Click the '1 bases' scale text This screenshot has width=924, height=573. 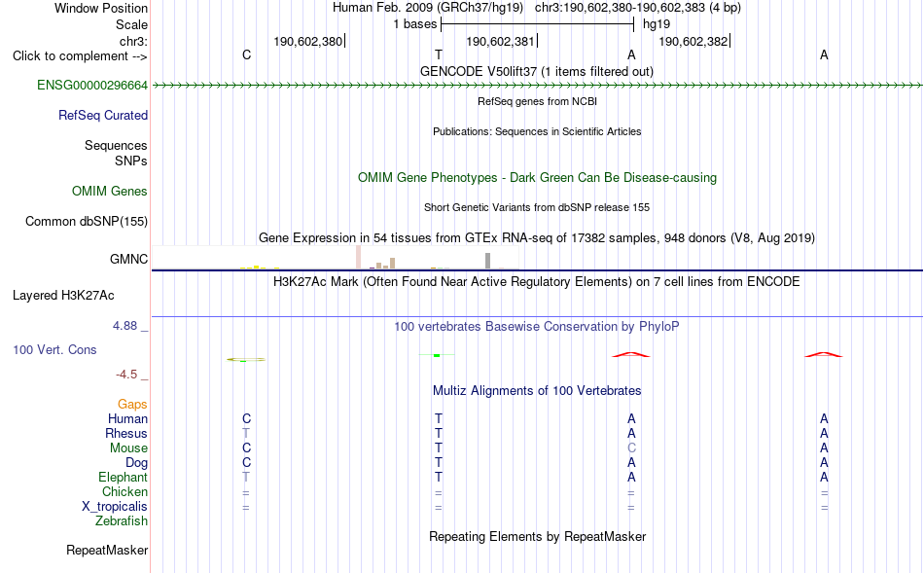point(415,24)
